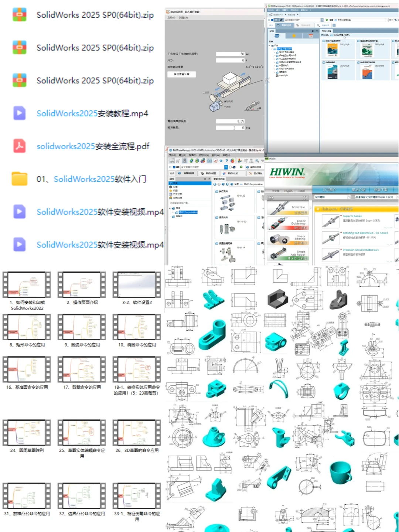Open 文件(F) menu in PARTdataManager 10
399x532 pixels.
(x=173, y=155)
